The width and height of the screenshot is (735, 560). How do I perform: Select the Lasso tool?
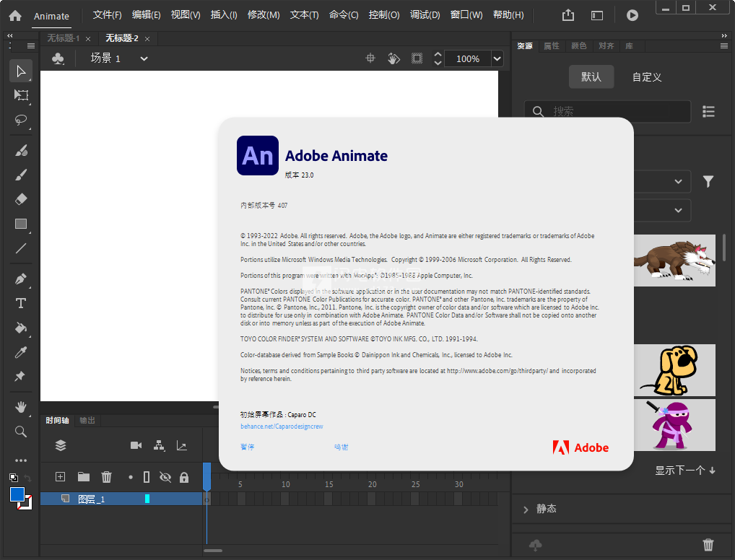tap(21, 120)
